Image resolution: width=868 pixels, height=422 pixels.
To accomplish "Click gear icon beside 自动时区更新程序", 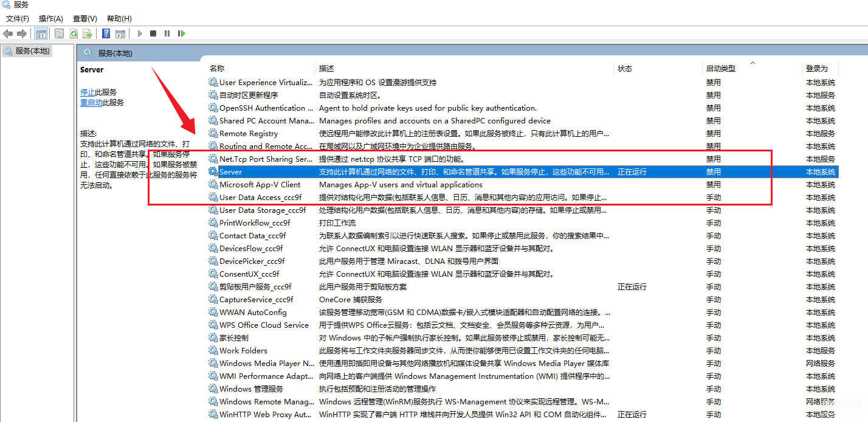I will [213, 95].
